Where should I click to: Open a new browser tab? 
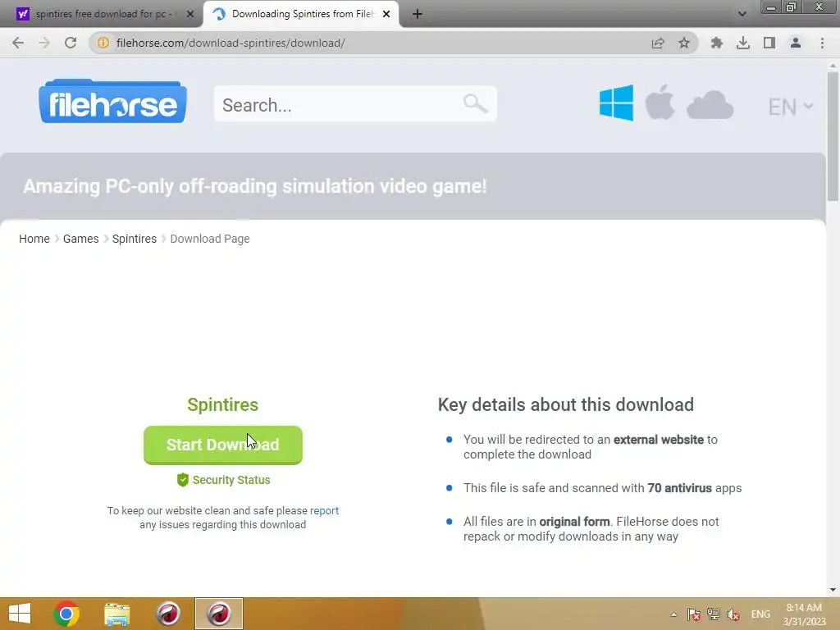point(418,14)
